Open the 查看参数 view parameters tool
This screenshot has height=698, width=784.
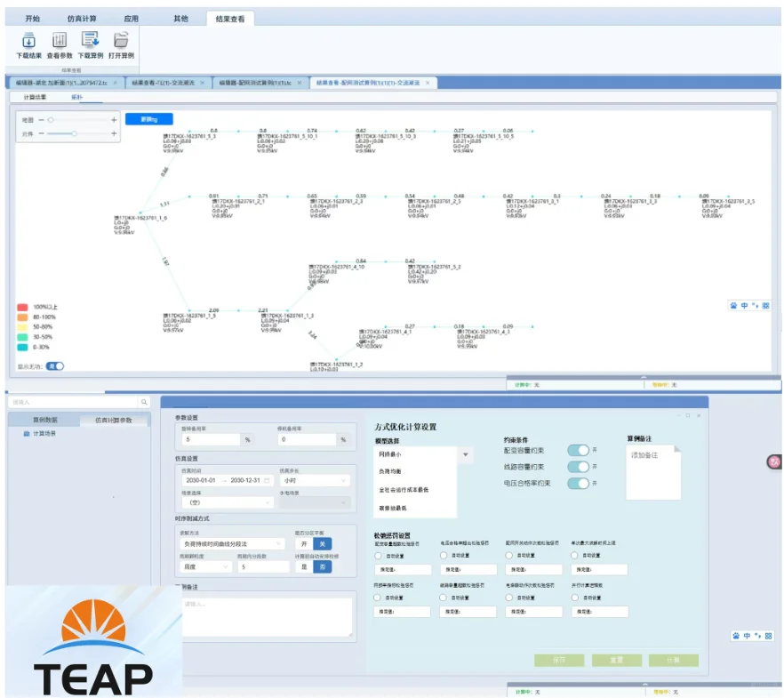pos(60,40)
